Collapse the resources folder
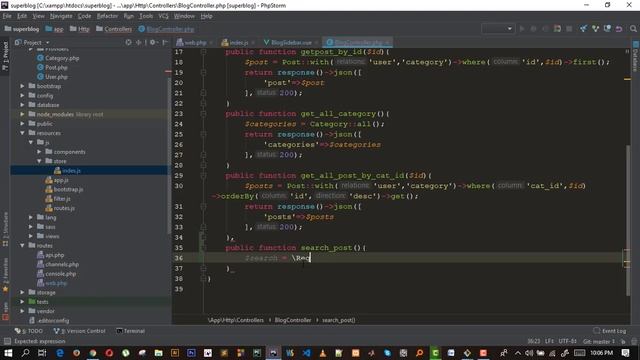The width and height of the screenshot is (640, 360). pos(22,133)
